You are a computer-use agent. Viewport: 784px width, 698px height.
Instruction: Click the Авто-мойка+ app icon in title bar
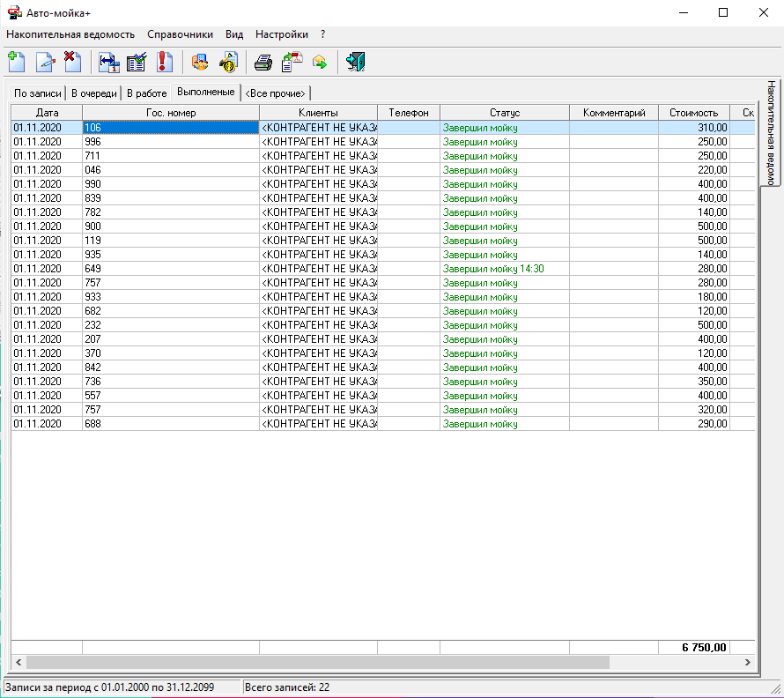14,12
